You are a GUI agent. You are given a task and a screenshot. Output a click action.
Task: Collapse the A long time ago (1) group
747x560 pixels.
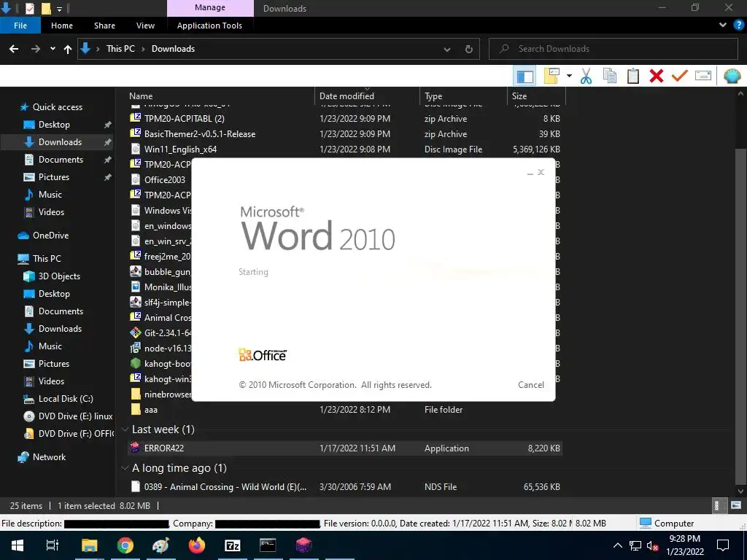(x=125, y=468)
